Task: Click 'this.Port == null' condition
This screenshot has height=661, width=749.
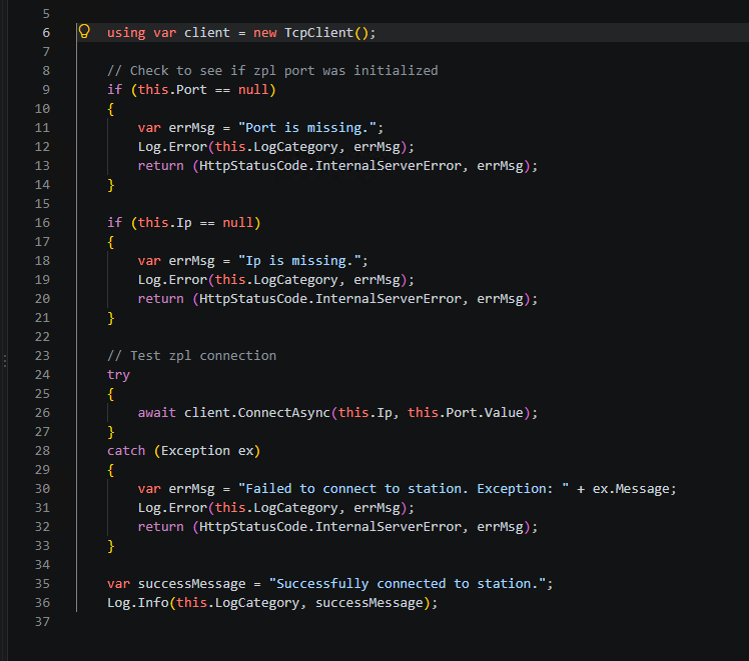Action: point(203,90)
